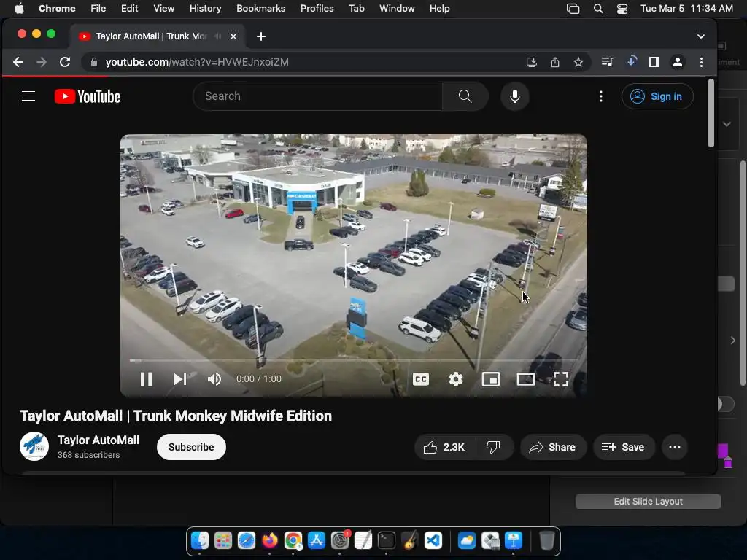Pause the video
747x560 pixels.
coord(146,379)
